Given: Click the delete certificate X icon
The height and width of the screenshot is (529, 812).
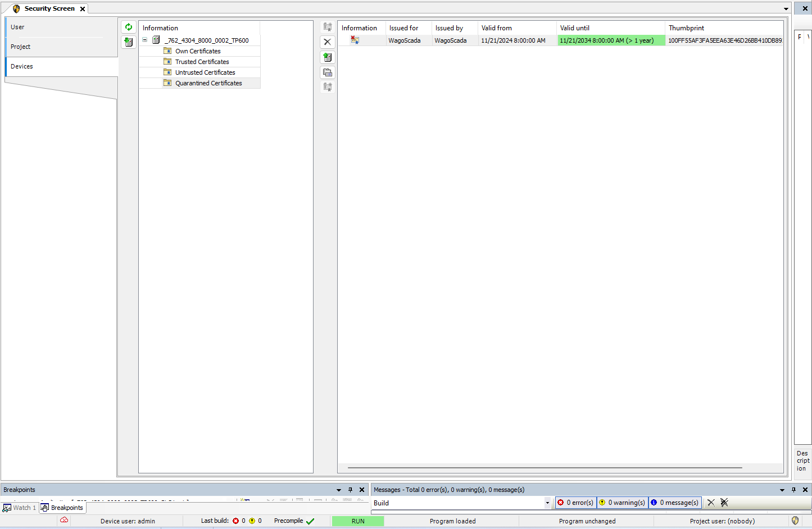Looking at the screenshot, I should [x=328, y=42].
